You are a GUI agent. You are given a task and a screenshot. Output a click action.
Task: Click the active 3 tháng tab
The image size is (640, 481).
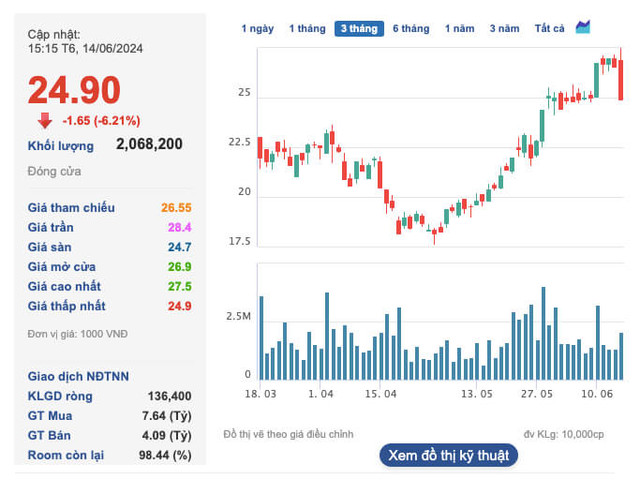click(x=359, y=29)
